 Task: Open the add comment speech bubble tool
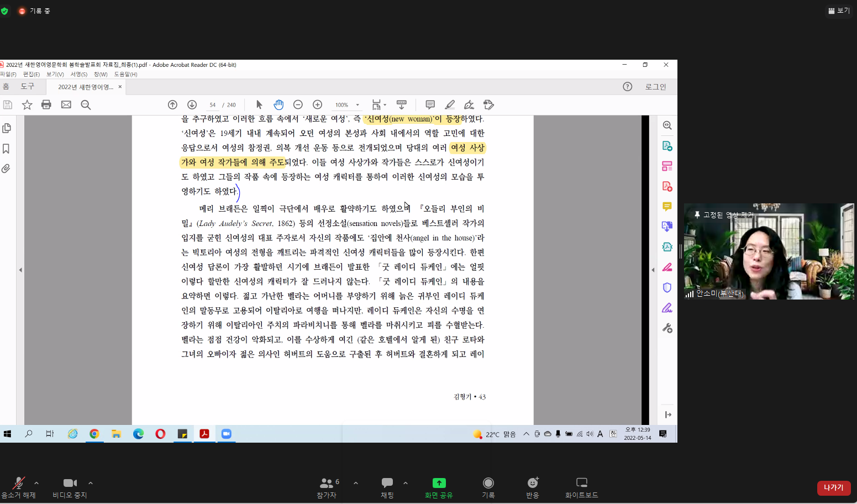coord(430,105)
